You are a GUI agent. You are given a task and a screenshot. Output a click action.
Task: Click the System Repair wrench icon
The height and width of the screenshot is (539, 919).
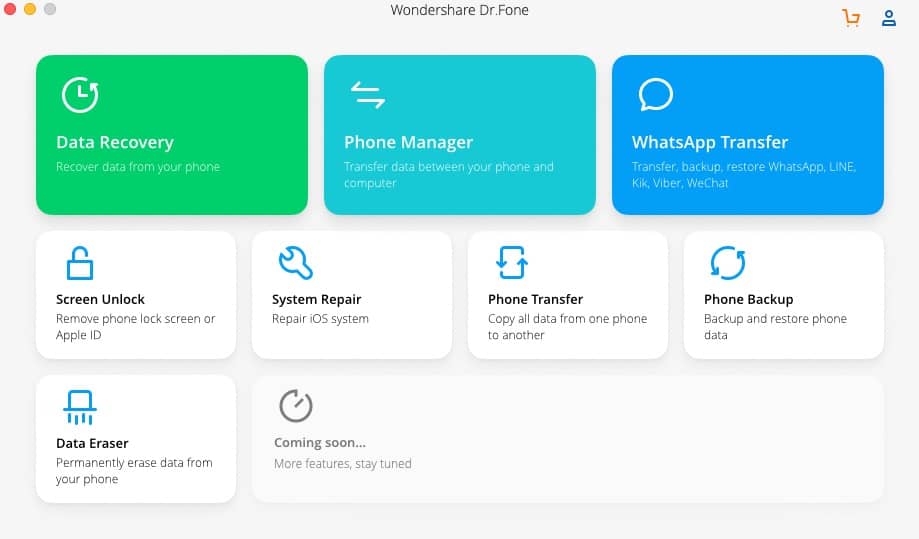295,262
